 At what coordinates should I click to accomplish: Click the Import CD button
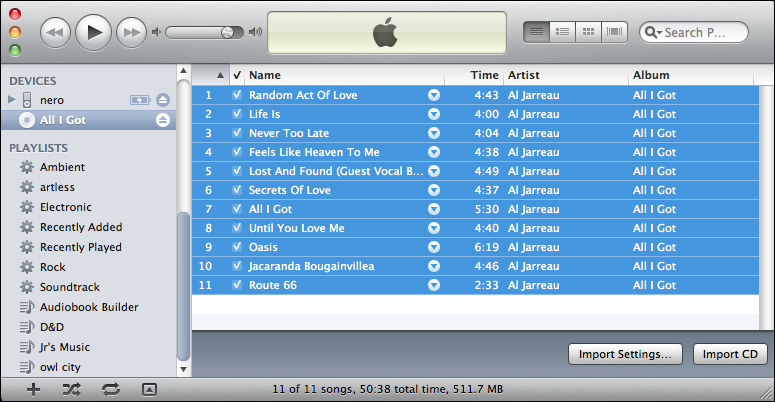click(730, 355)
